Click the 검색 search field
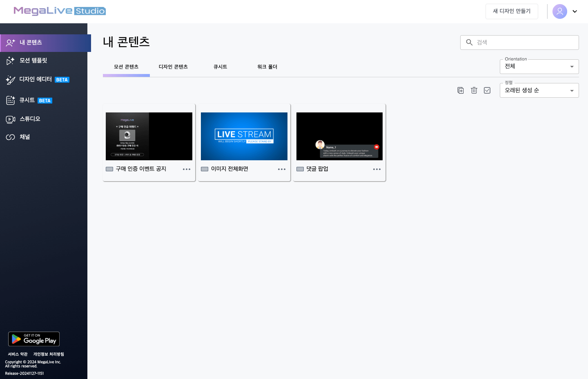 point(525,43)
